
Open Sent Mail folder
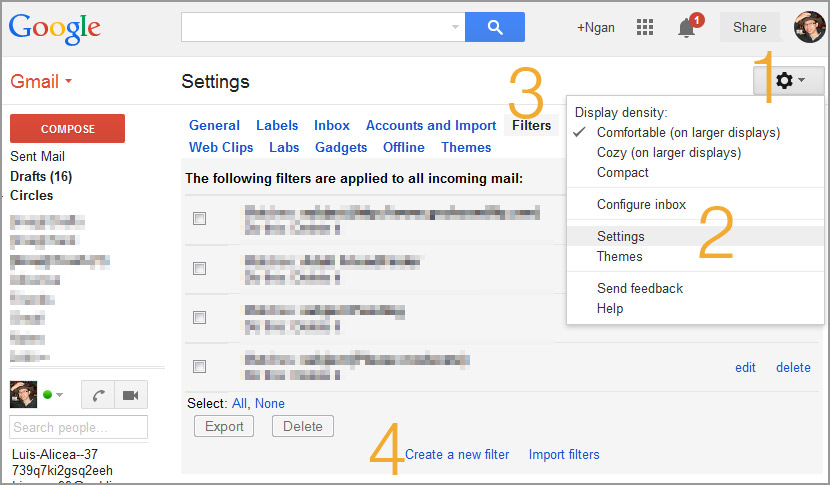(38, 156)
